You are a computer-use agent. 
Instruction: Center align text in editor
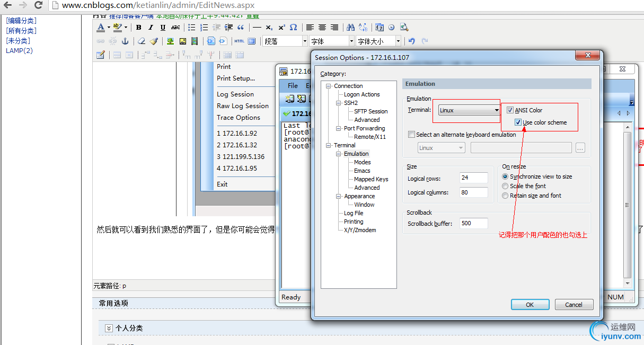322,28
